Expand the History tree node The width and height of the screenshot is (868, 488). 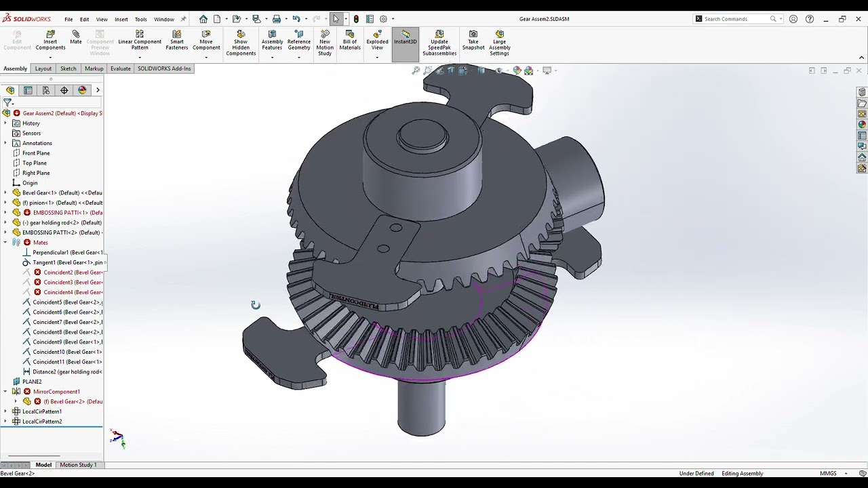(6, 123)
